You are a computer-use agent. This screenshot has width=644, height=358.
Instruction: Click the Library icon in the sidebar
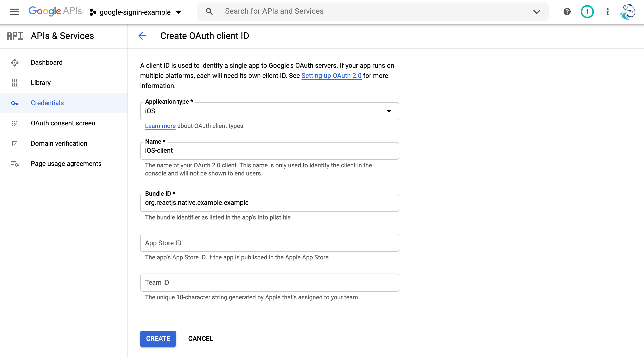coord(14,83)
